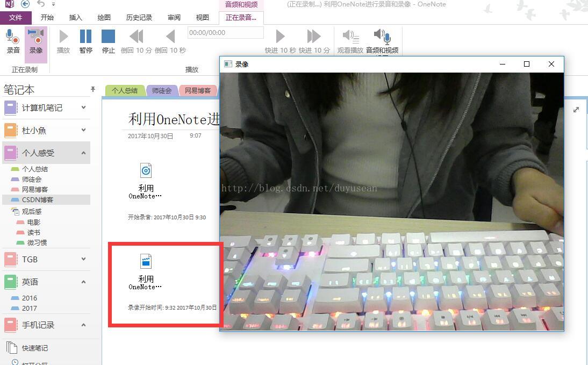
Task: Select the 正在录音... ribbon tab
Action: click(241, 18)
